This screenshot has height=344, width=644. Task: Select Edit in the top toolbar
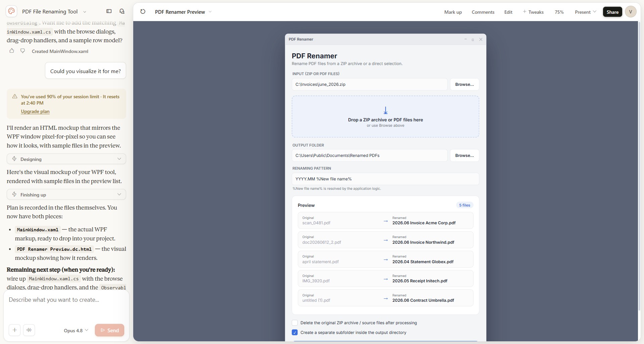coord(508,12)
